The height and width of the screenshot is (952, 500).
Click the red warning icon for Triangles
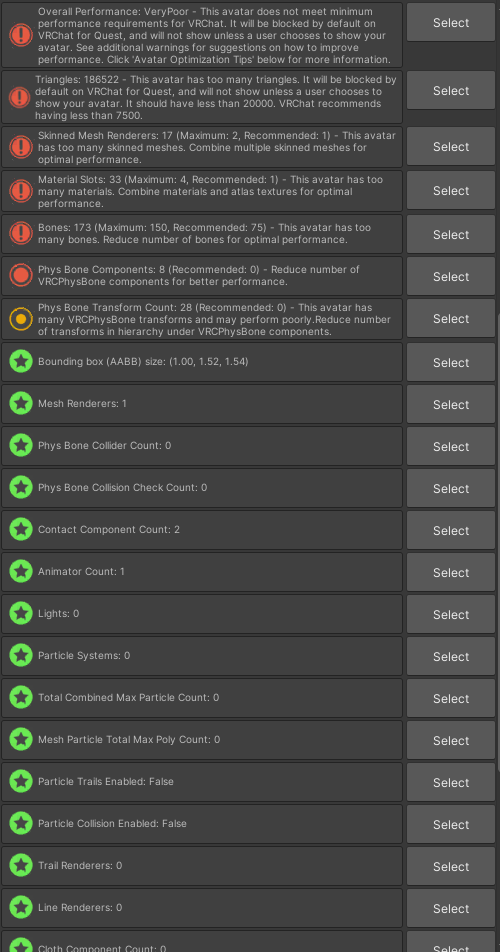tap(20, 97)
